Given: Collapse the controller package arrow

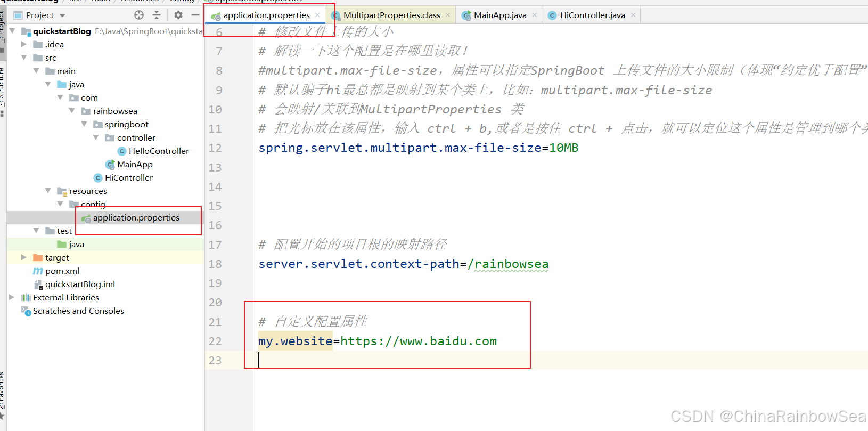Looking at the screenshot, I should point(96,137).
